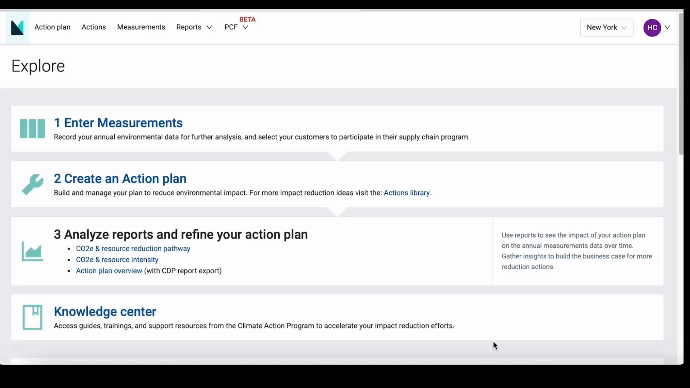The image size is (690, 388).
Task: Open the Knowledge center heading link
Action: 105,311
